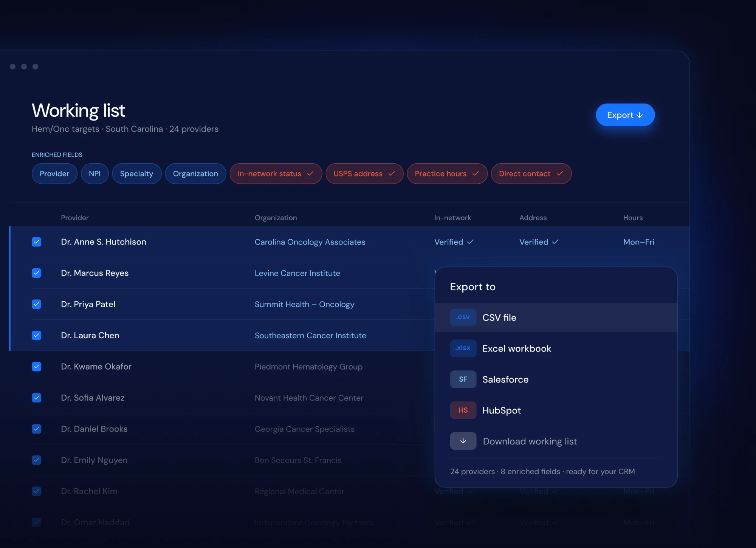Viewport: 756px width, 548px height.
Task: Click Dr. Rachel Kim's name
Action: pyautogui.click(x=89, y=491)
